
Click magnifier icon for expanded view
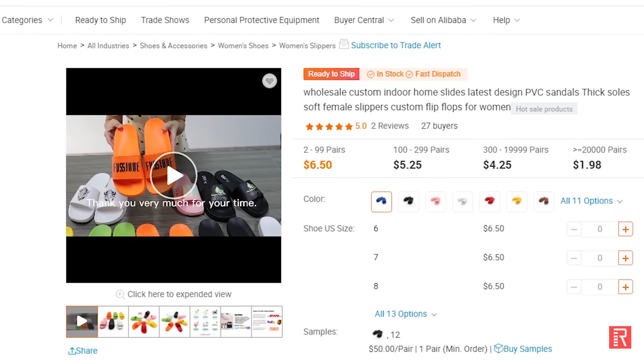(x=120, y=294)
